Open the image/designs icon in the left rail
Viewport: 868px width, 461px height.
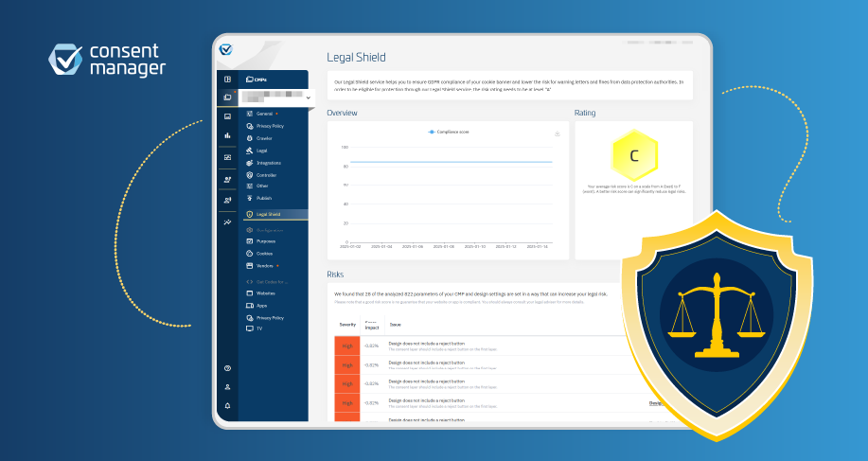click(227, 116)
